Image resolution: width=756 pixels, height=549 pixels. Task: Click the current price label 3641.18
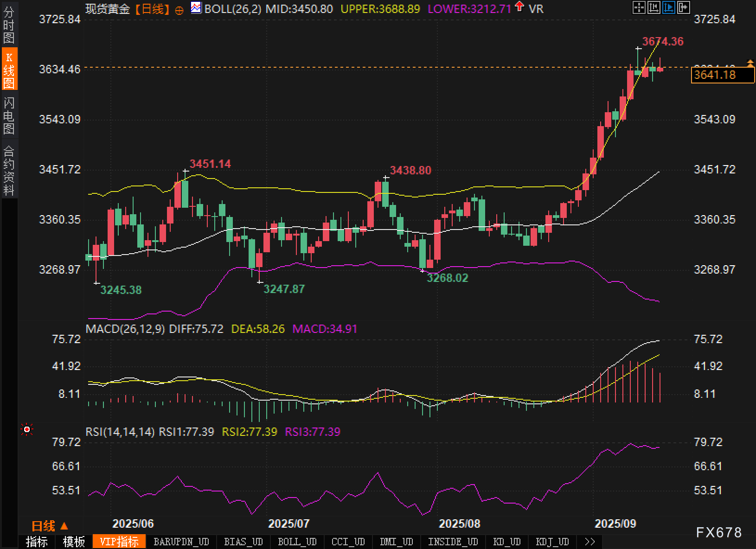(x=722, y=75)
